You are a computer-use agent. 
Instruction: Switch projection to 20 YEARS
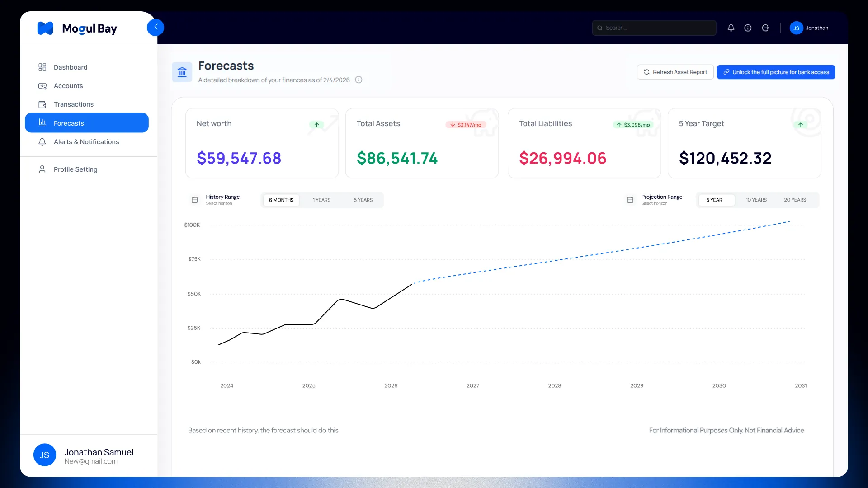click(x=795, y=200)
